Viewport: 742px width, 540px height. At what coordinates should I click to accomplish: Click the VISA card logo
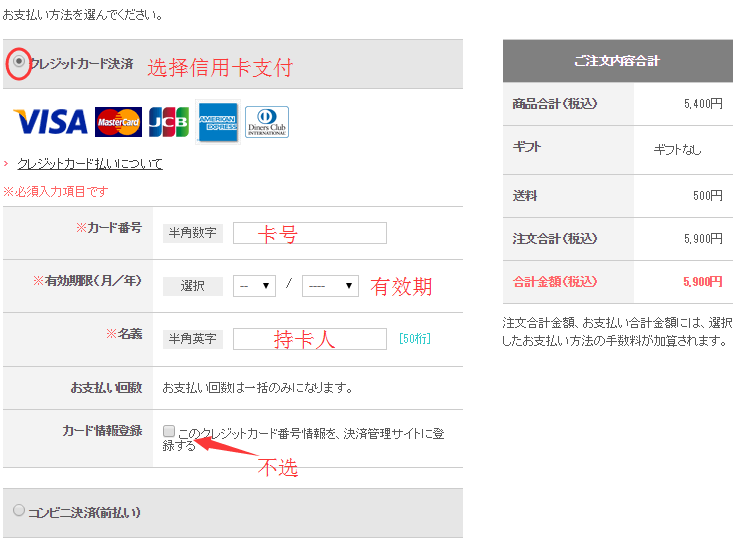click(50, 122)
